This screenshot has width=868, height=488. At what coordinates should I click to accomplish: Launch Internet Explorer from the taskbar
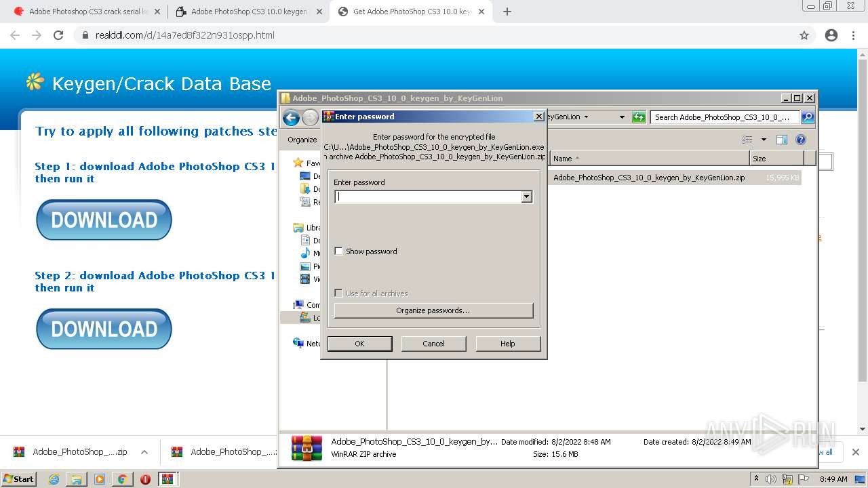(54, 479)
